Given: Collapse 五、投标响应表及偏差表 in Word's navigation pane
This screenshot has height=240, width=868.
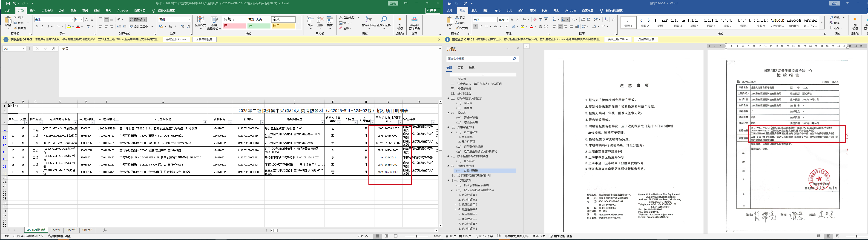Looking at the screenshot, I should pos(448,98).
